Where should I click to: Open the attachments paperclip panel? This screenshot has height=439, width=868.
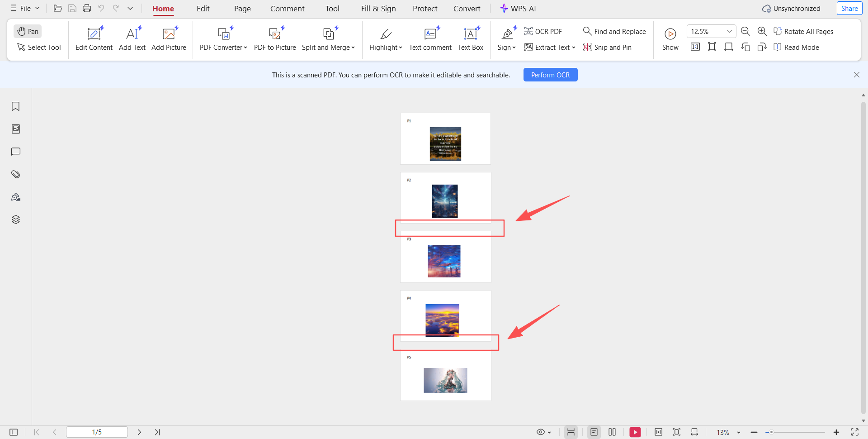pyautogui.click(x=16, y=174)
